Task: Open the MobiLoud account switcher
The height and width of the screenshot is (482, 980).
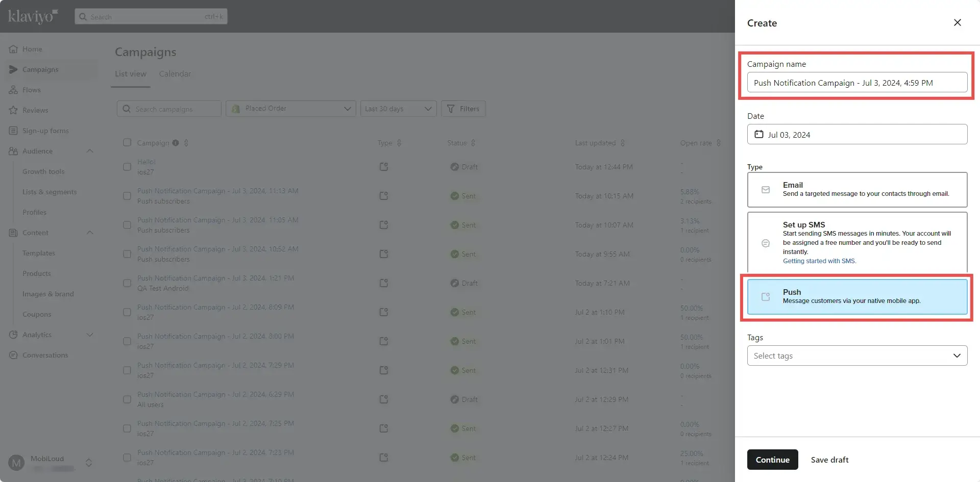Action: click(x=89, y=463)
